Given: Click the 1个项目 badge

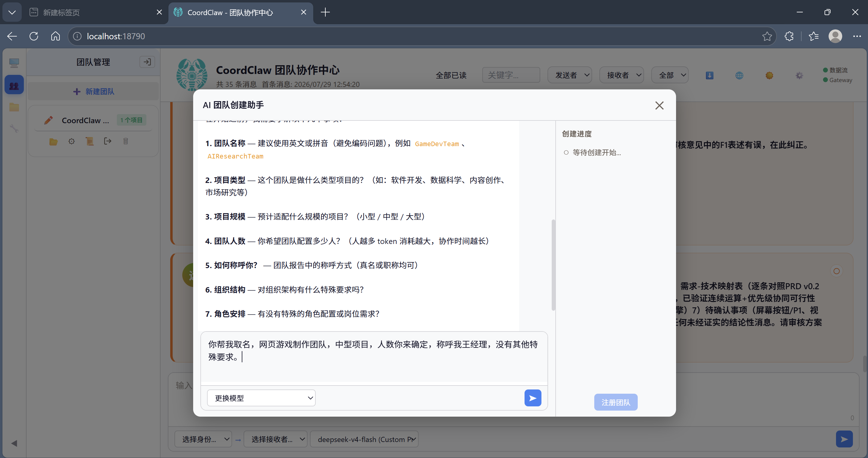Looking at the screenshot, I should [131, 120].
